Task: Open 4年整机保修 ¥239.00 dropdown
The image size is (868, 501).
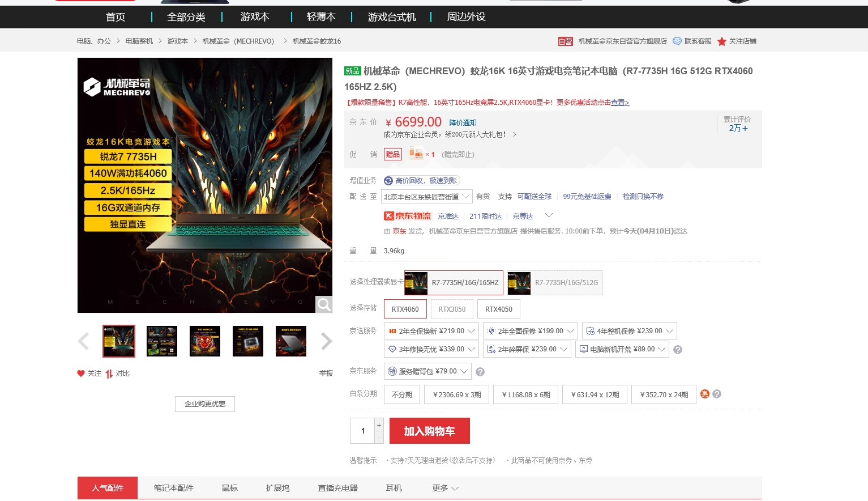Action: 630,331
